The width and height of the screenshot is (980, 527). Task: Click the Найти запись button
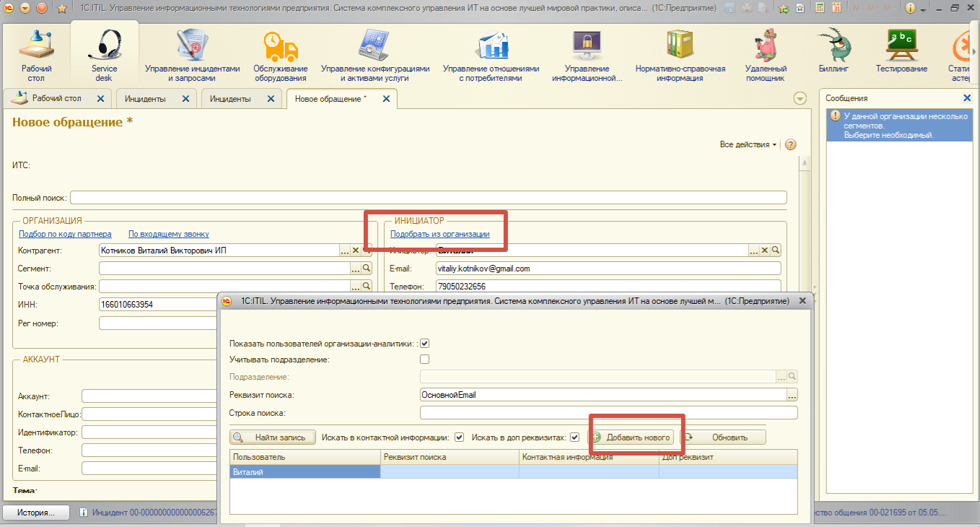273,437
